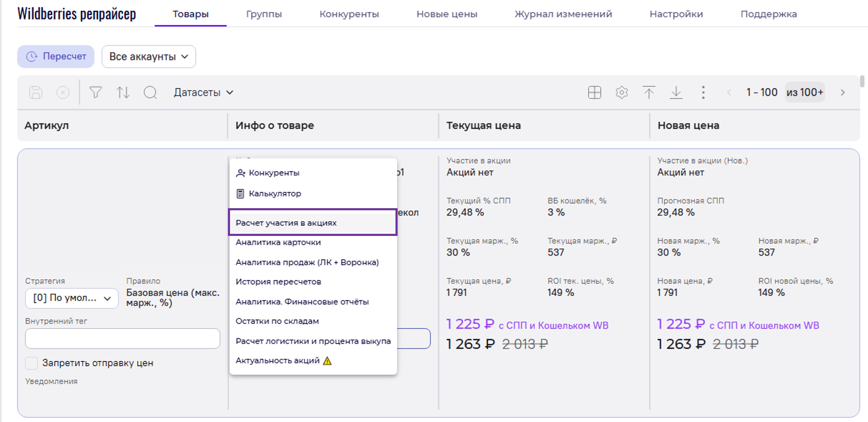This screenshot has width=868, height=422.
Task: Go to next page arrow
Action: [843, 92]
